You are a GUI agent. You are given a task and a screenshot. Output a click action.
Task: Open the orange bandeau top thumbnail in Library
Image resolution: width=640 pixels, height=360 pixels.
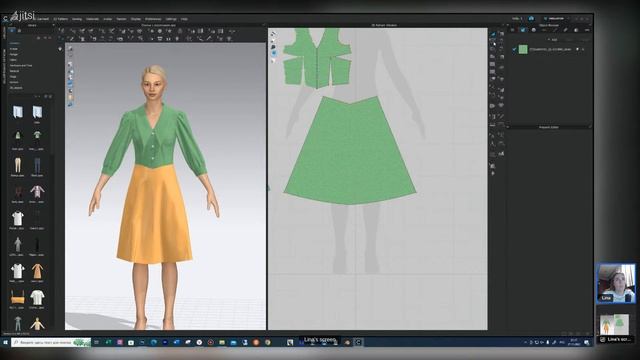[18, 297]
